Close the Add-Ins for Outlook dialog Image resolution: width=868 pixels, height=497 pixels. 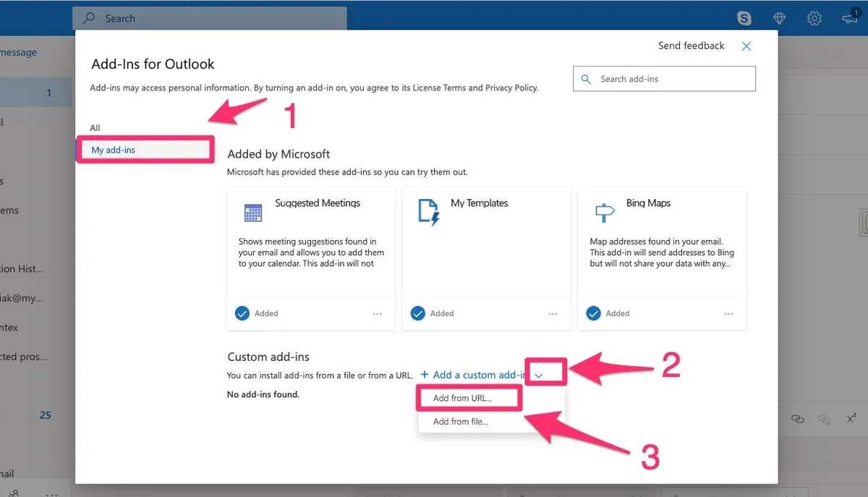[746, 46]
